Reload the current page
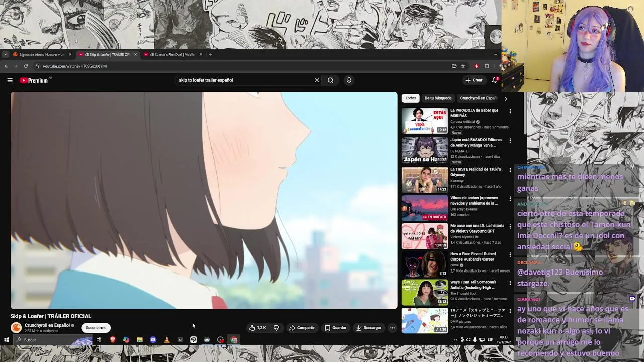The height and width of the screenshot is (362, 644). coord(26,66)
